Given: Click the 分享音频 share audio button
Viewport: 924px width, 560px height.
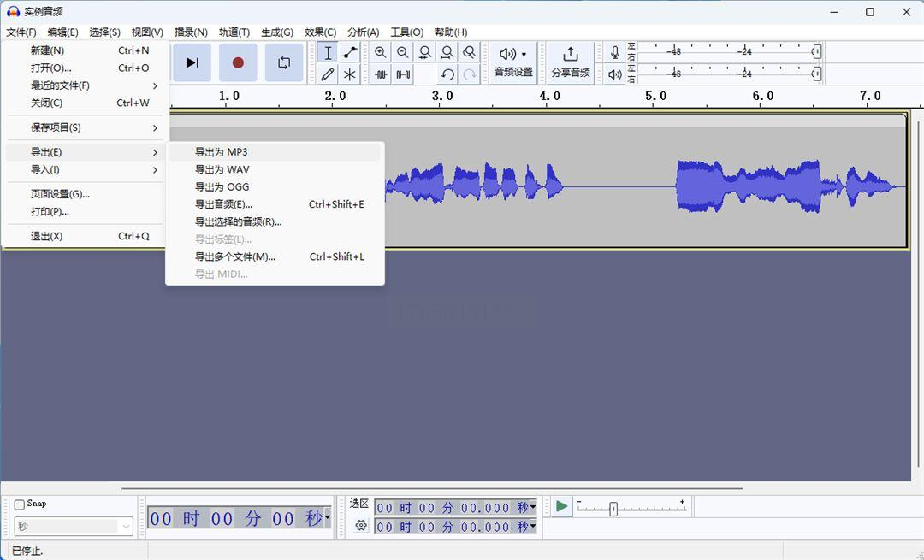Looking at the screenshot, I should [x=571, y=62].
